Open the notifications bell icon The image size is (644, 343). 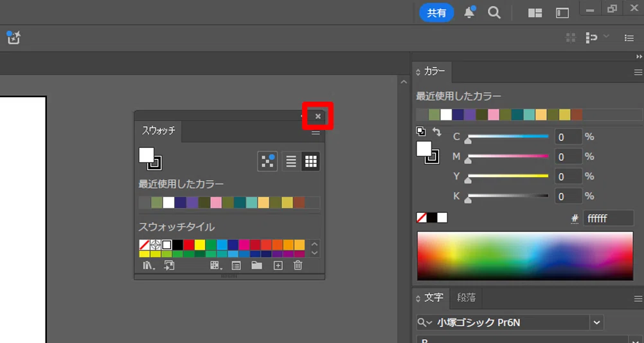(x=469, y=13)
